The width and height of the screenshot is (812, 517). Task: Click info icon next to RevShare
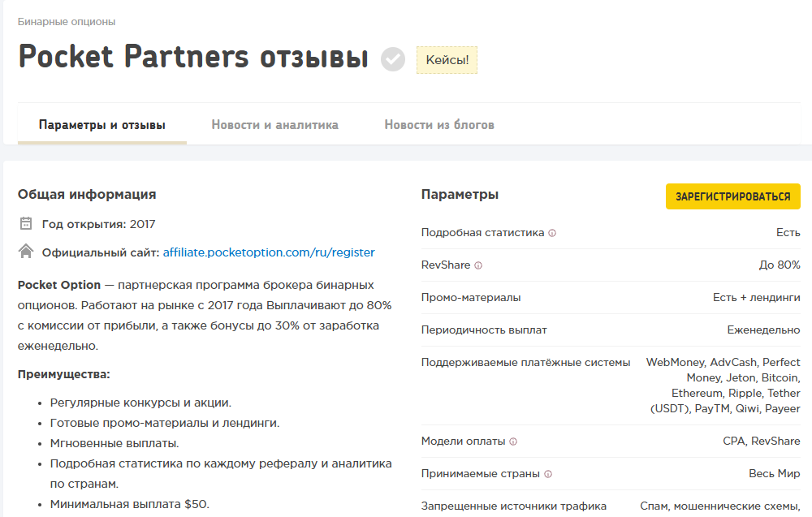pyautogui.click(x=478, y=265)
